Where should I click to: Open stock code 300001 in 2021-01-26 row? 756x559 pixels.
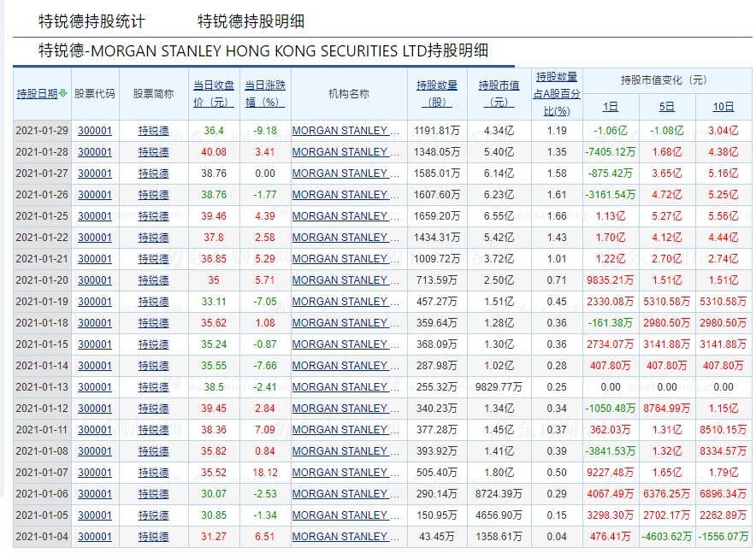95,195
